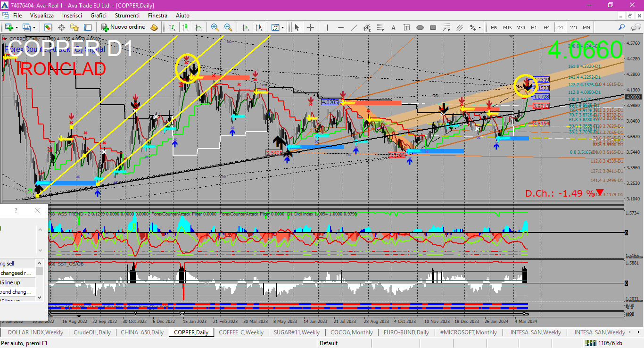This screenshot has height=348, width=644.
Task: Open the MetaEditor book icon
Action: 154,27
